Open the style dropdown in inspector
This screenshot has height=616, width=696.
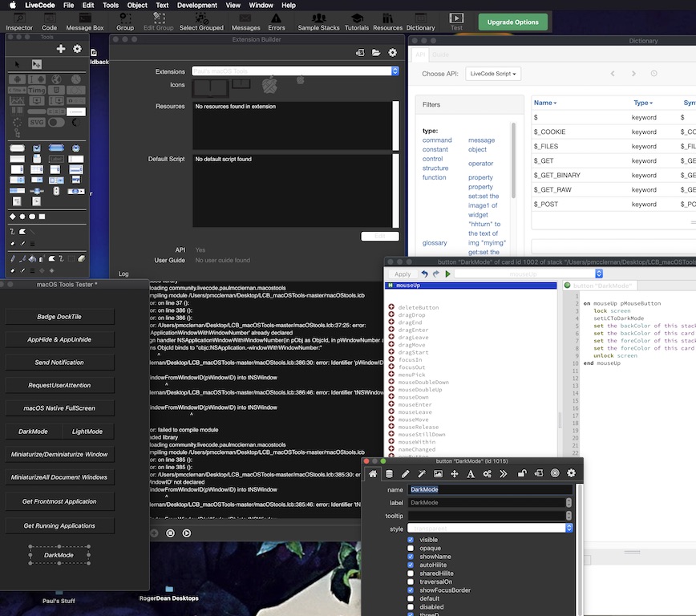pos(569,529)
